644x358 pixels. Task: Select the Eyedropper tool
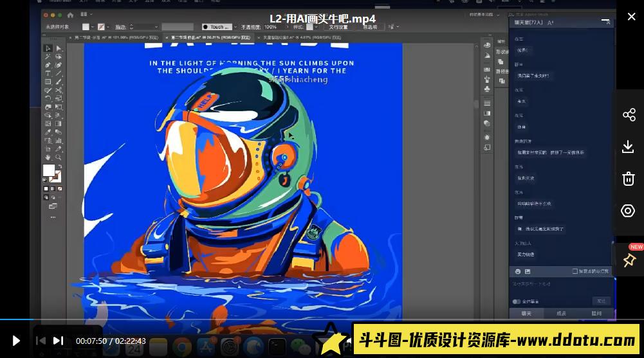click(x=48, y=132)
